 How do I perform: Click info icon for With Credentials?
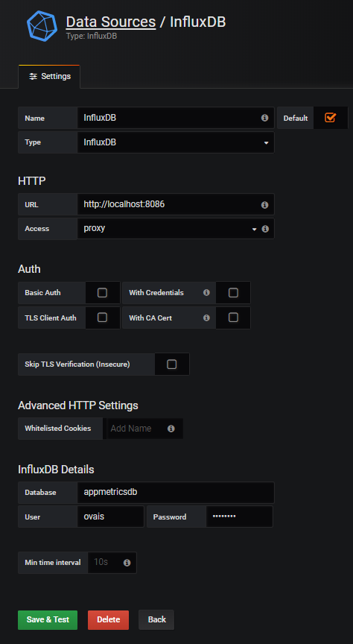[x=206, y=292]
